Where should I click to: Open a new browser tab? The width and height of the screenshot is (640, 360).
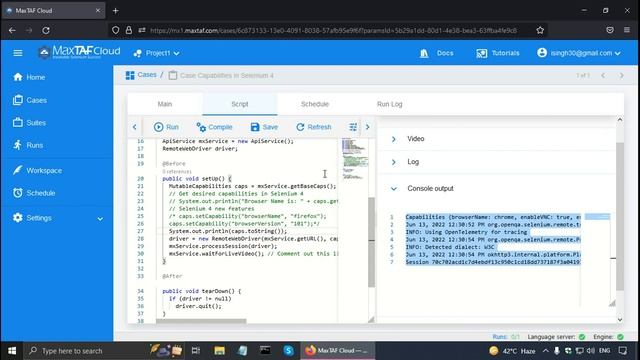click(116, 11)
